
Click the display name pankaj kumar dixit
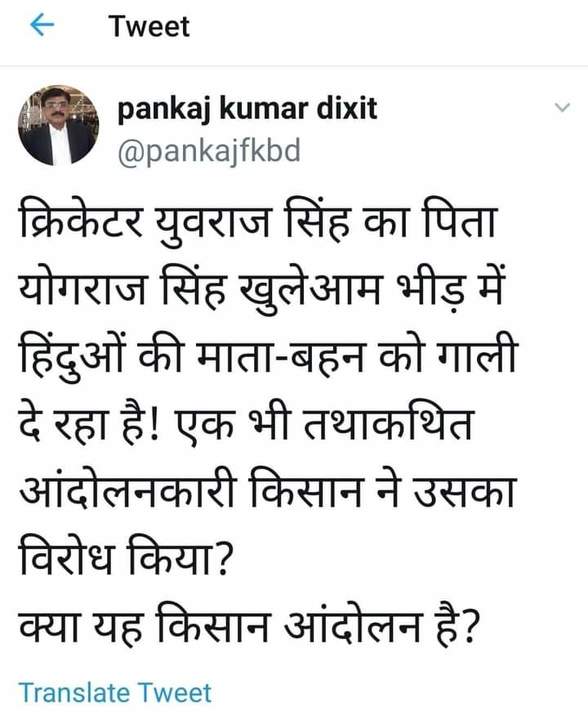pyautogui.click(x=247, y=109)
